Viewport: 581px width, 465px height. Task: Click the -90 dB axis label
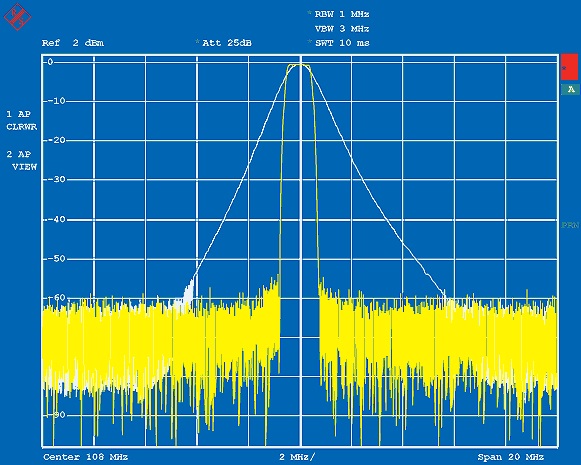(x=54, y=415)
